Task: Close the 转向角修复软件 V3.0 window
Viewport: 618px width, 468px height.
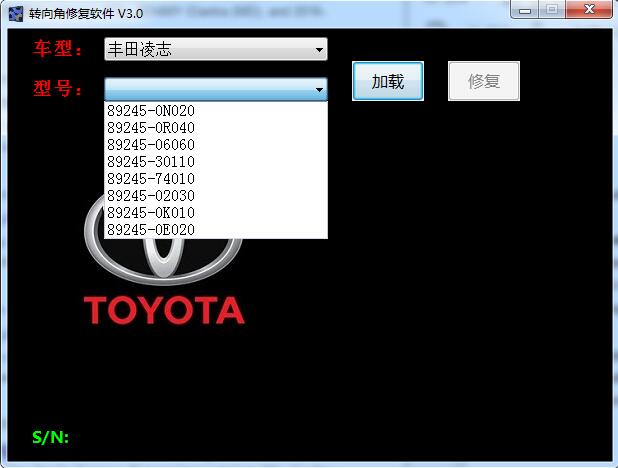Action: (x=587, y=10)
